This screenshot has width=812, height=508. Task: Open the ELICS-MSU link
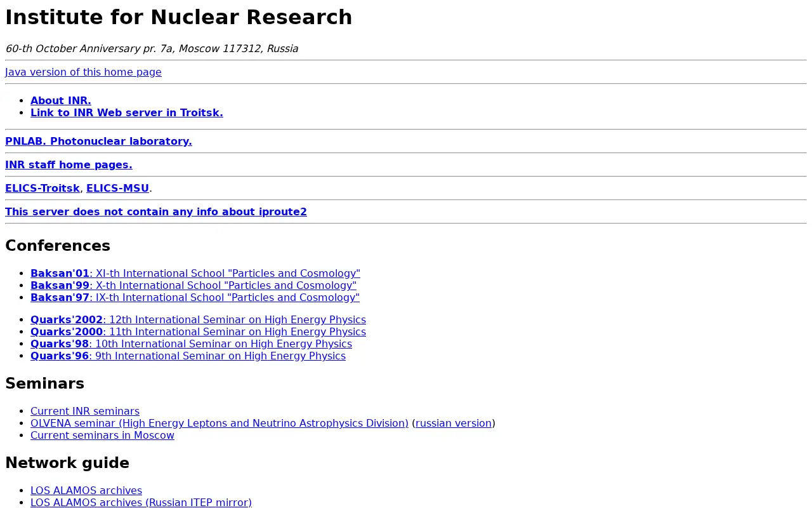click(x=117, y=188)
